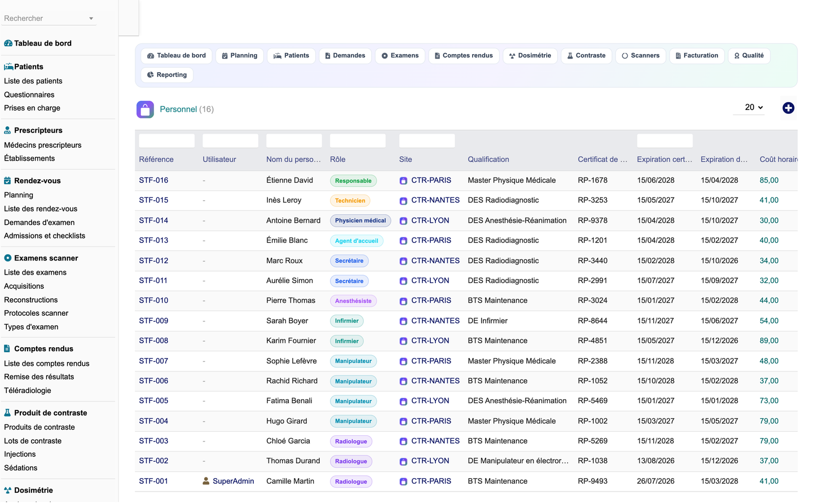Click the SuperAdmin user icon in STF-001 row

[x=206, y=481]
